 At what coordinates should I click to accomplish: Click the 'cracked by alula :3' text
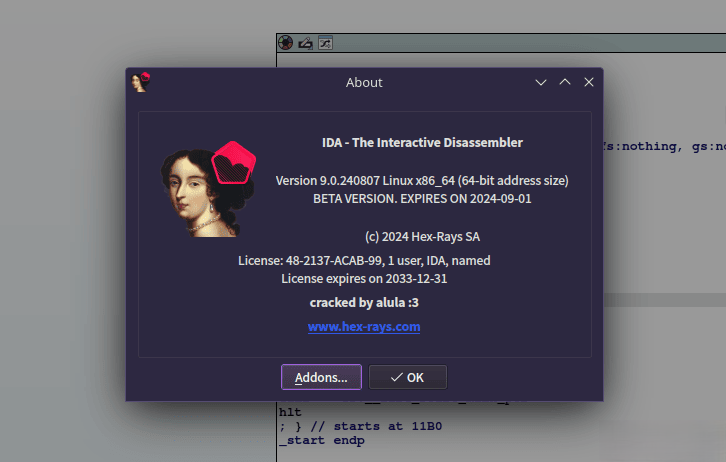[364, 302]
